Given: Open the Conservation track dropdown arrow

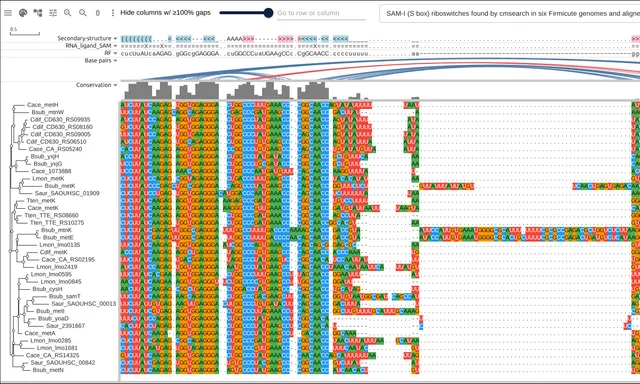Looking at the screenshot, I should (116, 85).
